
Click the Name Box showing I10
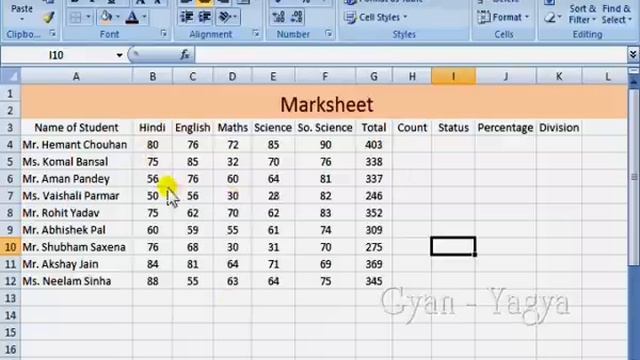pyautogui.click(x=56, y=55)
